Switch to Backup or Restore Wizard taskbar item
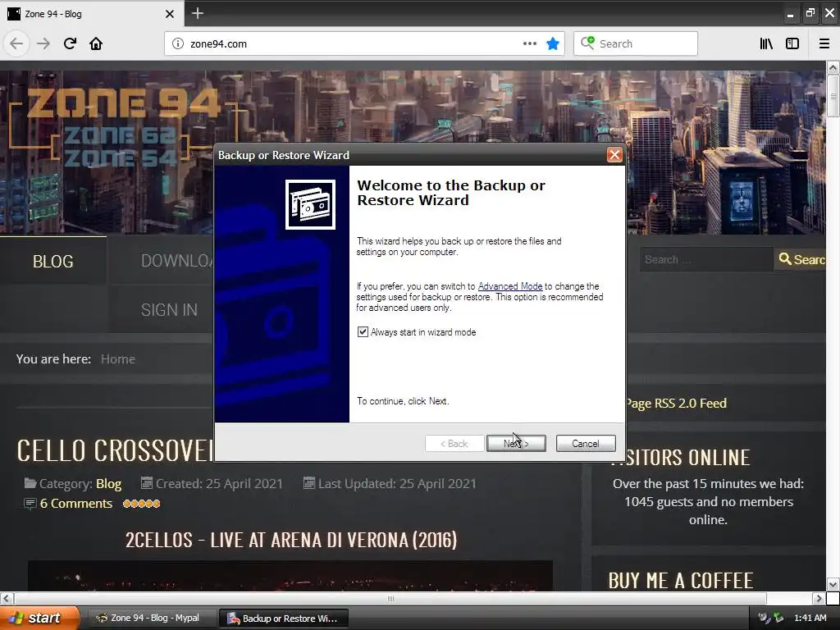 click(284, 619)
